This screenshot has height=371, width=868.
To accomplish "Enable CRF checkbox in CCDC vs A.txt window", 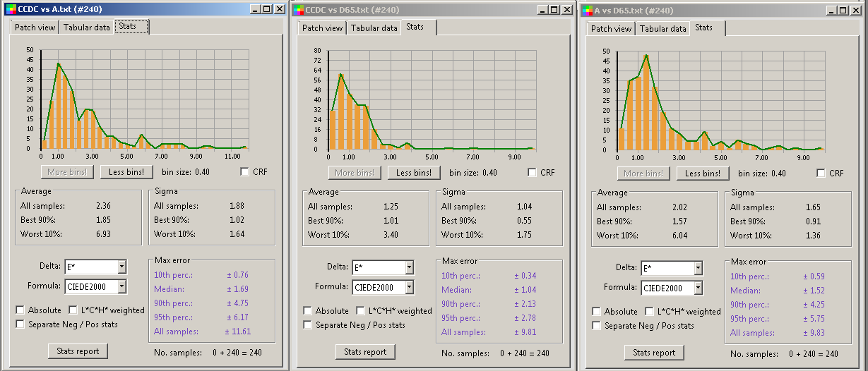I will [244, 171].
